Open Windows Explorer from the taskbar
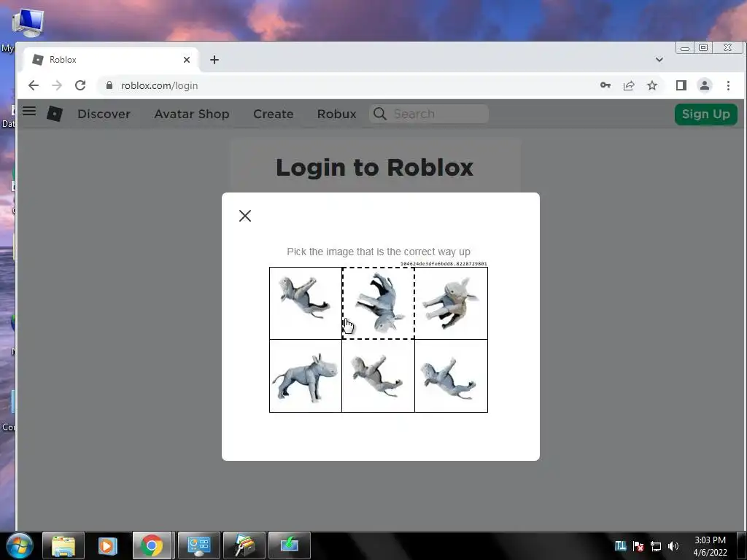 pos(63,545)
